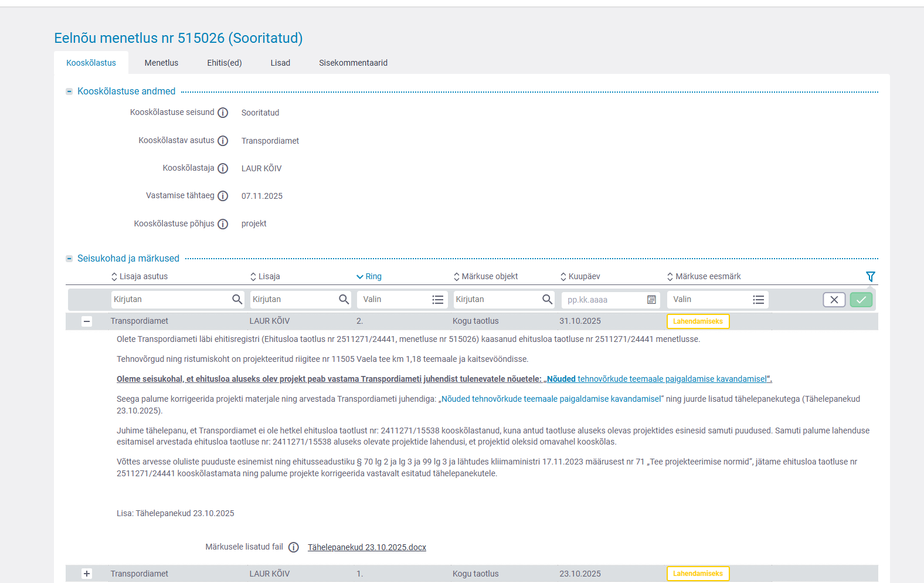Viewport: 924px width, 583px height.
Task: Click info icon beside Märkusele lisatud fail
Action: point(294,547)
